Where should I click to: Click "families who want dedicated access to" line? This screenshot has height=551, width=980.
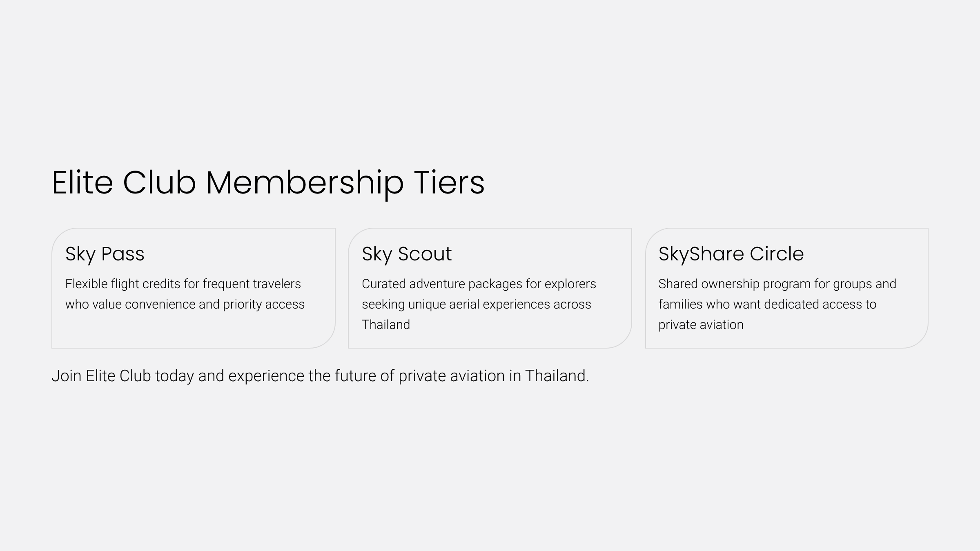point(767,304)
